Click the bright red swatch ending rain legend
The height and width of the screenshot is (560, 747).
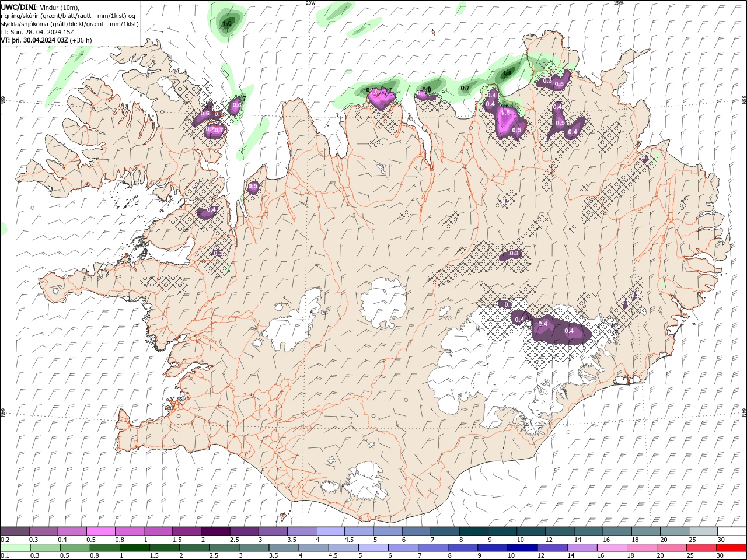[731, 548]
